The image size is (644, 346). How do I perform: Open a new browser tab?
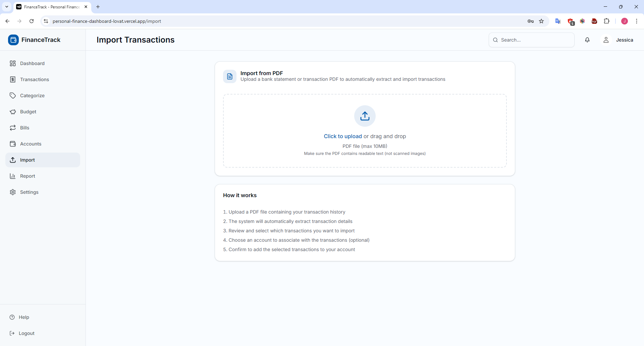click(98, 7)
